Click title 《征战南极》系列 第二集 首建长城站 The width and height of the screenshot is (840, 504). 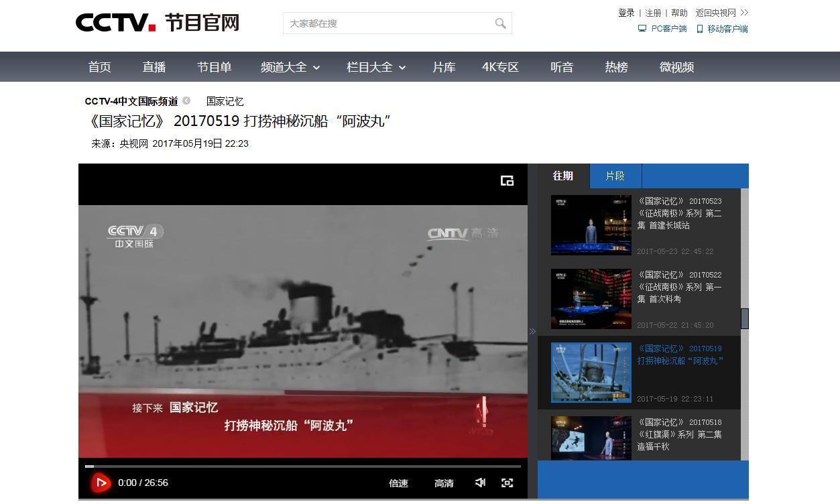click(679, 213)
